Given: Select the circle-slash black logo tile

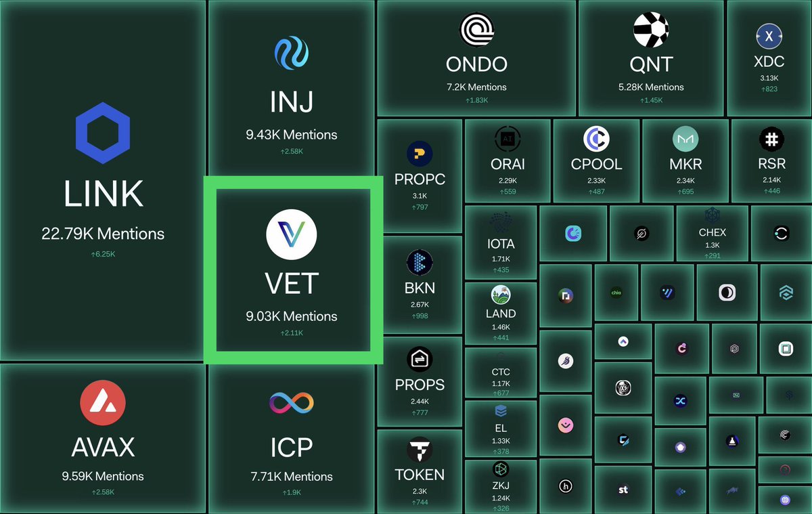Looking at the screenshot, I should [x=641, y=234].
